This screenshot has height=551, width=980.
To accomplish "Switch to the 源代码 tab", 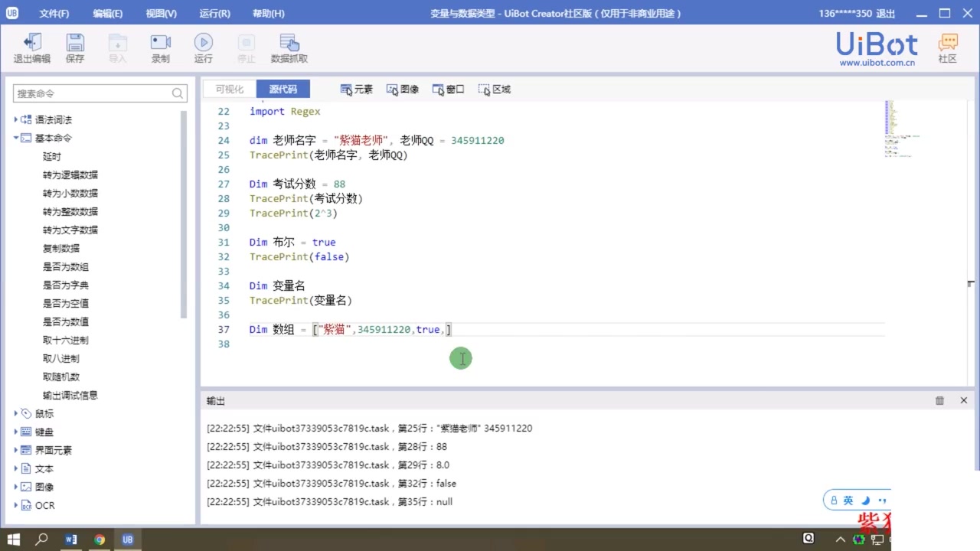I will (283, 90).
